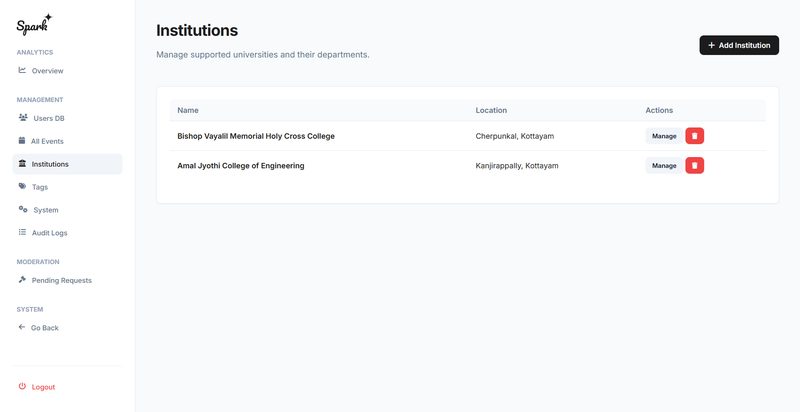Delete Bishop Vayalil Memorial Holy Cross College
The width and height of the screenshot is (800, 412).
click(x=694, y=136)
